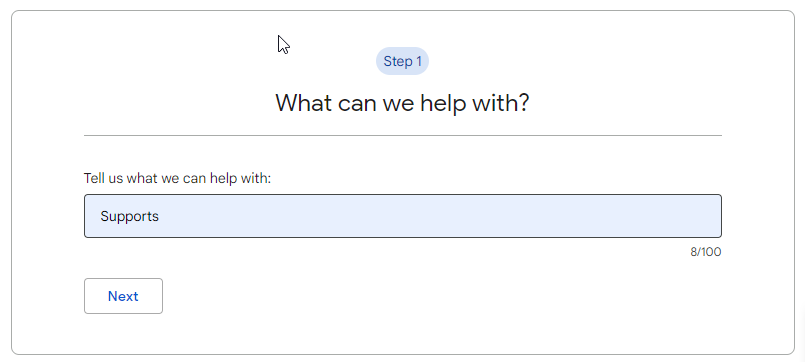The height and width of the screenshot is (362, 805).
Task: Click the character count below the input
Action: click(x=705, y=252)
